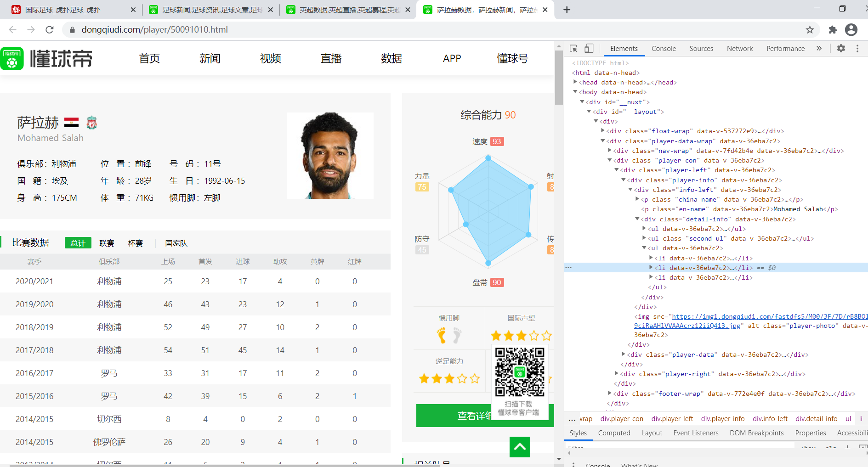This screenshot has width=868, height=467.
Task: Open 视频 in the site navigation
Action: [271, 59]
